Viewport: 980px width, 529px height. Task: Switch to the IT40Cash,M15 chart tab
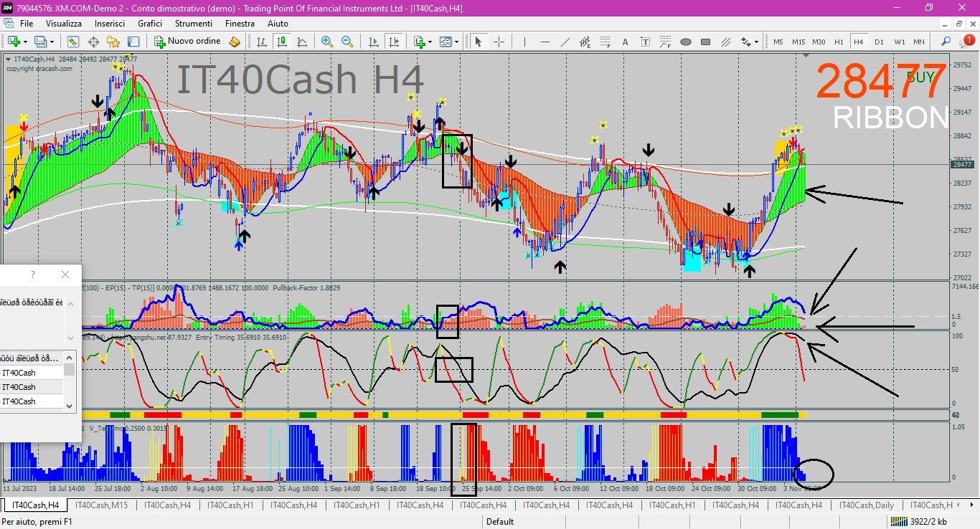pyautogui.click(x=100, y=505)
